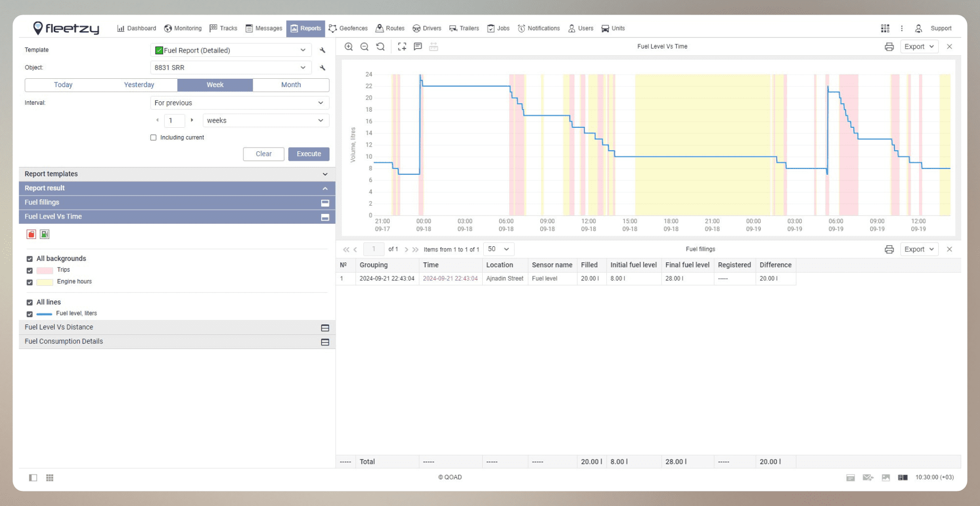The height and width of the screenshot is (506, 980).
Task: Click the red fuel marker icon
Action: 31,234
